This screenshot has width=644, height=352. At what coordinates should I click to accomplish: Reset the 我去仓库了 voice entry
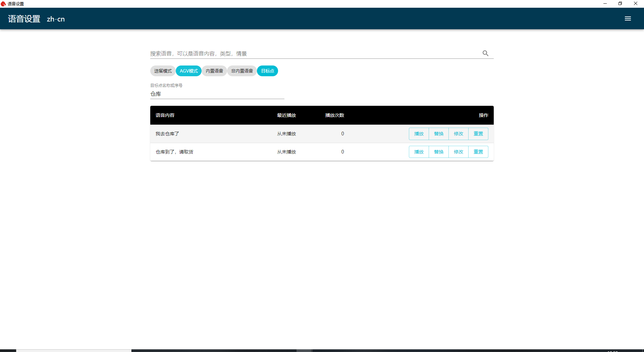coord(478,134)
